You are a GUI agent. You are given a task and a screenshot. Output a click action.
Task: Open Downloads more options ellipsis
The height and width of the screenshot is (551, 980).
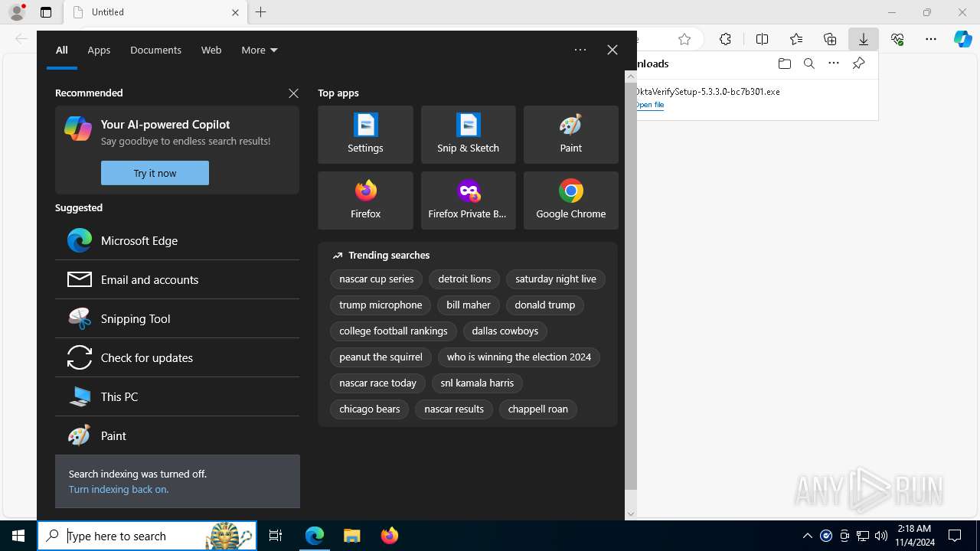(834, 64)
